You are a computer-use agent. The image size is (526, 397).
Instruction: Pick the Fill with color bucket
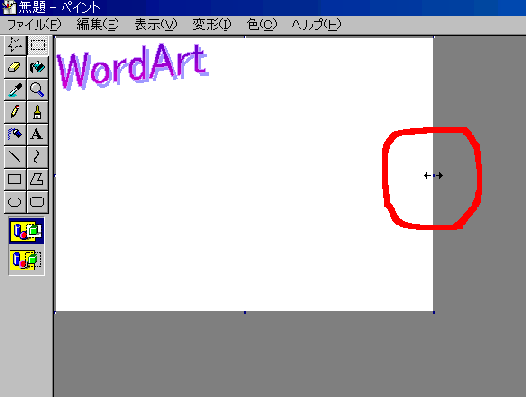click(x=37, y=67)
